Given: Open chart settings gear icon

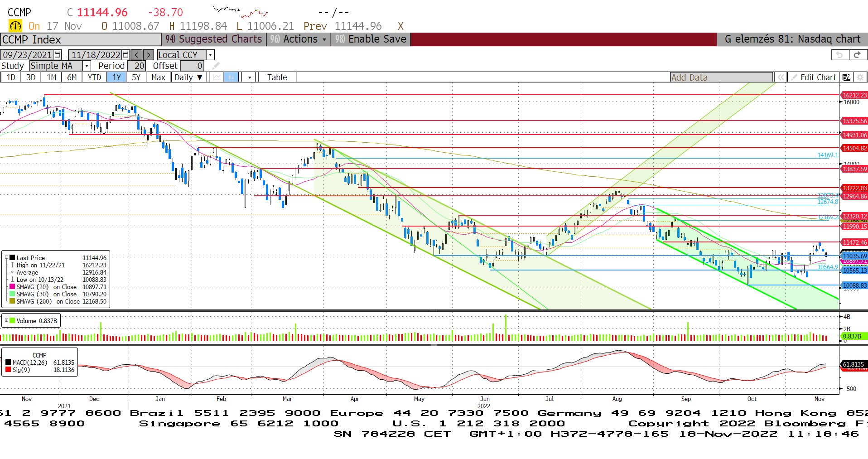Looking at the screenshot, I should tap(860, 77).
